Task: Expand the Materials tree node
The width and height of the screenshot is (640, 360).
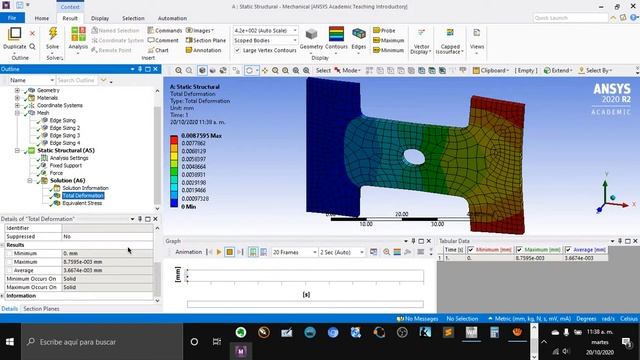Action: point(17,98)
